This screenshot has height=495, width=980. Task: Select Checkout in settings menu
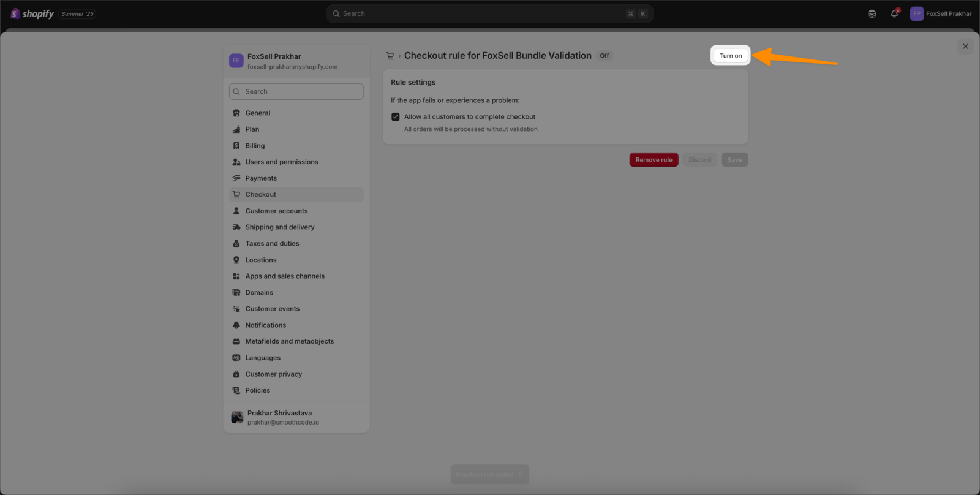coord(296,194)
